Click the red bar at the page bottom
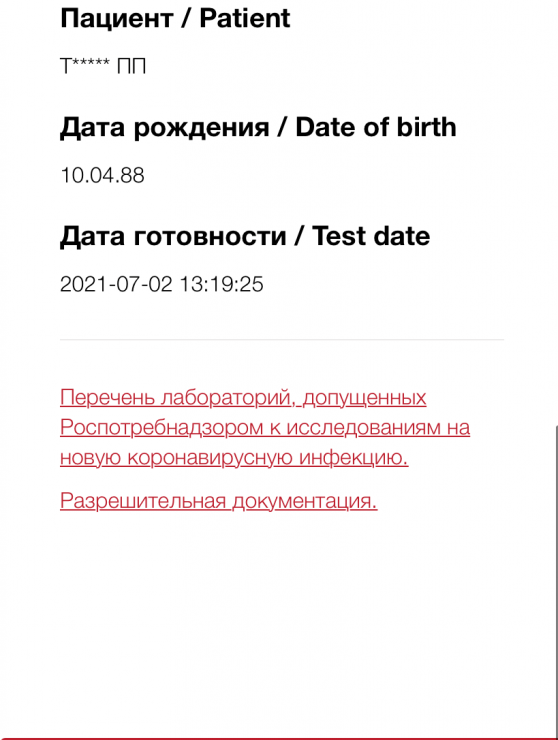 click(279, 739)
